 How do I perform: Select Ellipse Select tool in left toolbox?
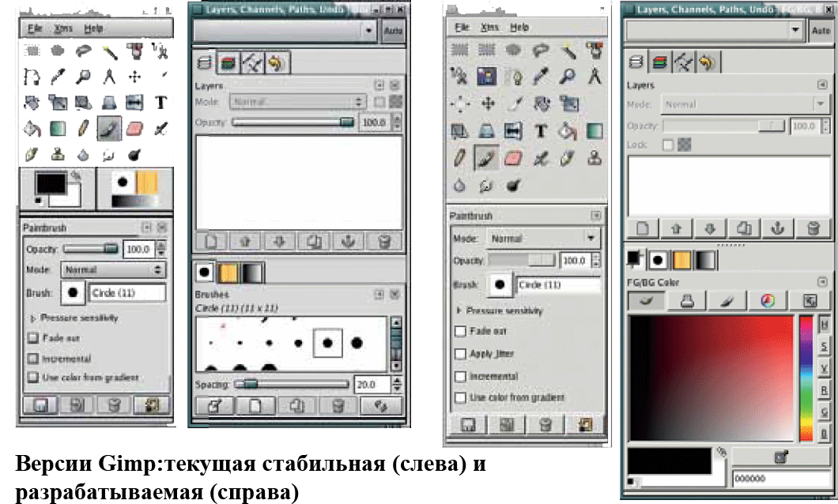point(58,51)
